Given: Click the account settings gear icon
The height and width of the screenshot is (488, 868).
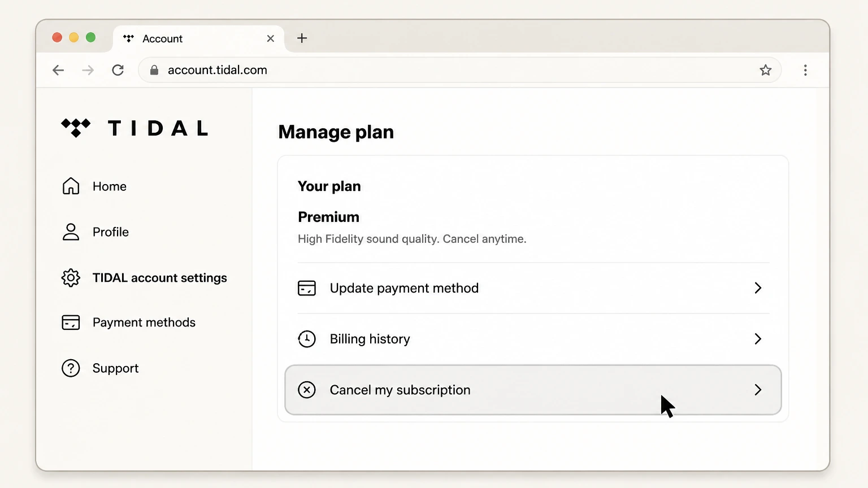Looking at the screenshot, I should click(x=71, y=277).
